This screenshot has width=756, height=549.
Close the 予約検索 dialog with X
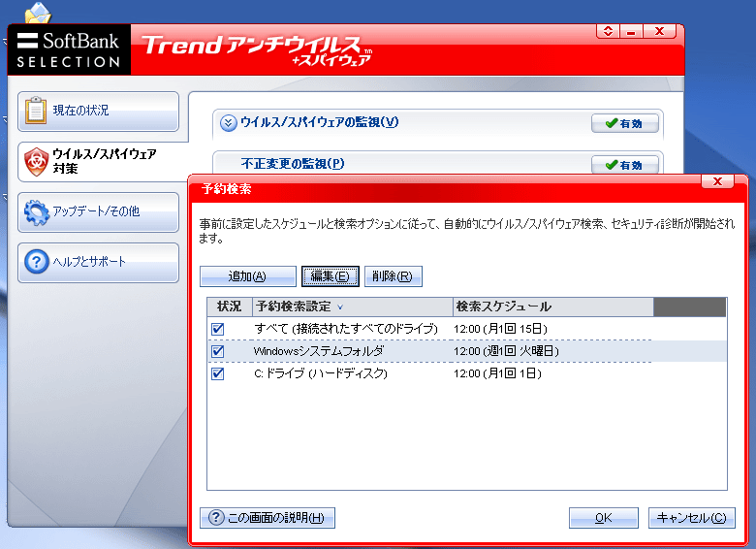pos(717,181)
